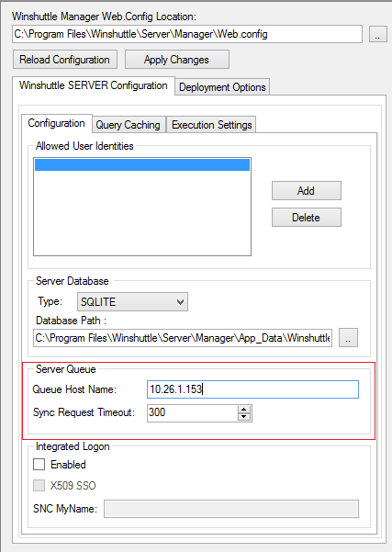The width and height of the screenshot is (392, 552).
Task: Toggle the X509 SSO checkbox
Action: [39, 486]
